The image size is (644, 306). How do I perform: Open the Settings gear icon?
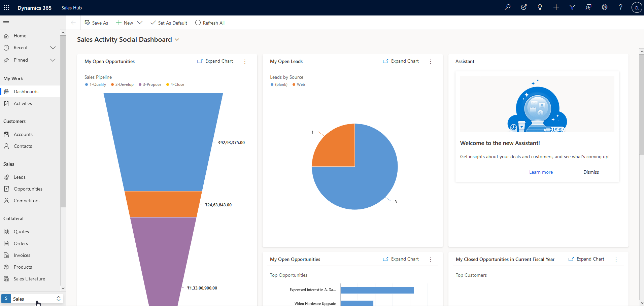pyautogui.click(x=605, y=7)
